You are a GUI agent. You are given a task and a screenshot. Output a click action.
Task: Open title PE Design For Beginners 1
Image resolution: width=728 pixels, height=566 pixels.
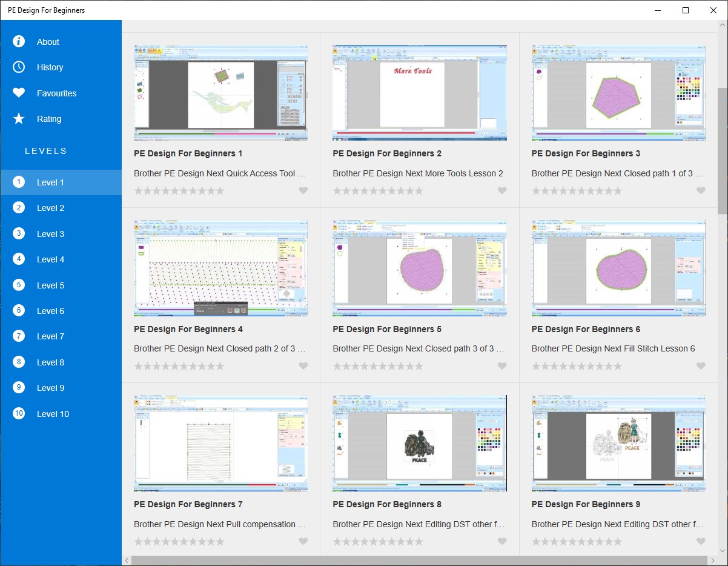[188, 153]
